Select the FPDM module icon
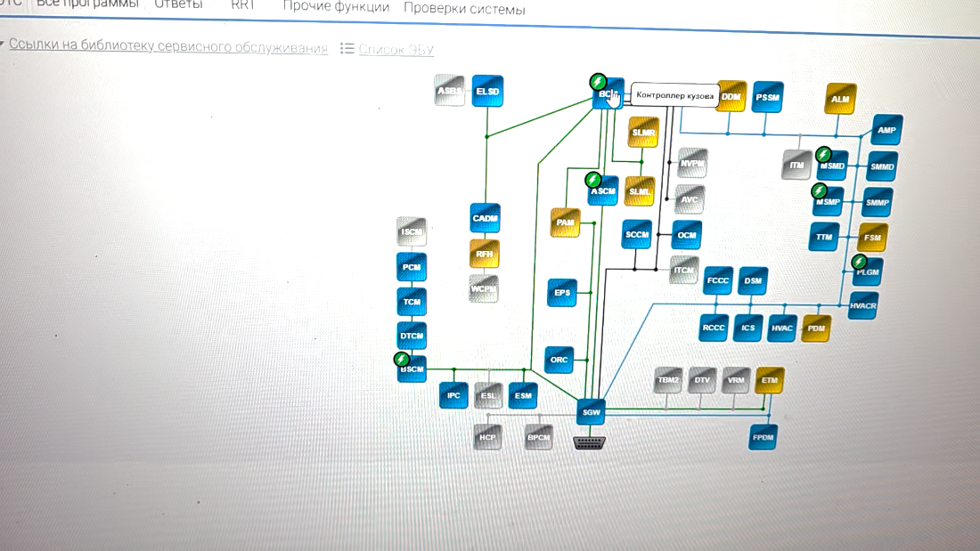 (x=764, y=438)
